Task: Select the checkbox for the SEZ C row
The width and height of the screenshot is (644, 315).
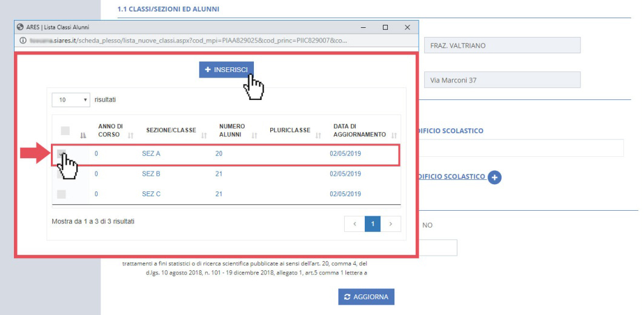Action: pyautogui.click(x=61, y=194)
